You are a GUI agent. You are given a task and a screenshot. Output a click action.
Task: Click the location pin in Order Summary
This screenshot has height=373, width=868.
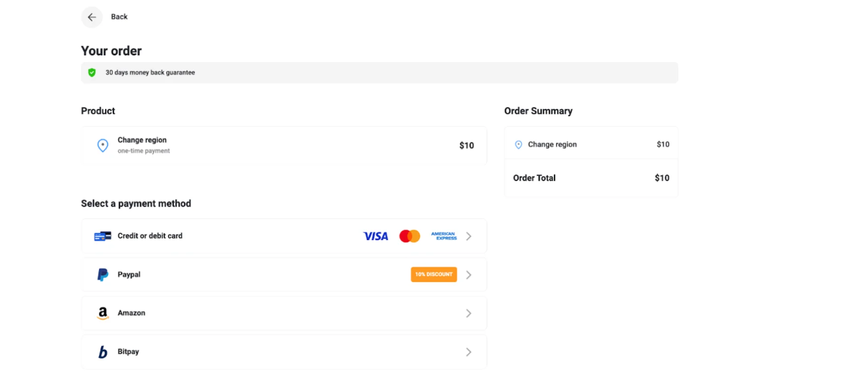(518, 145)
